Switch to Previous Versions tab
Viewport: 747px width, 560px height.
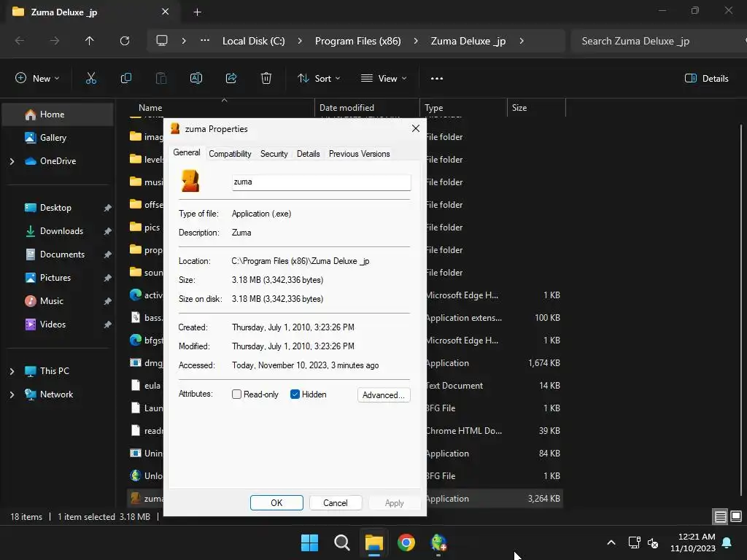tap(359, 154)
